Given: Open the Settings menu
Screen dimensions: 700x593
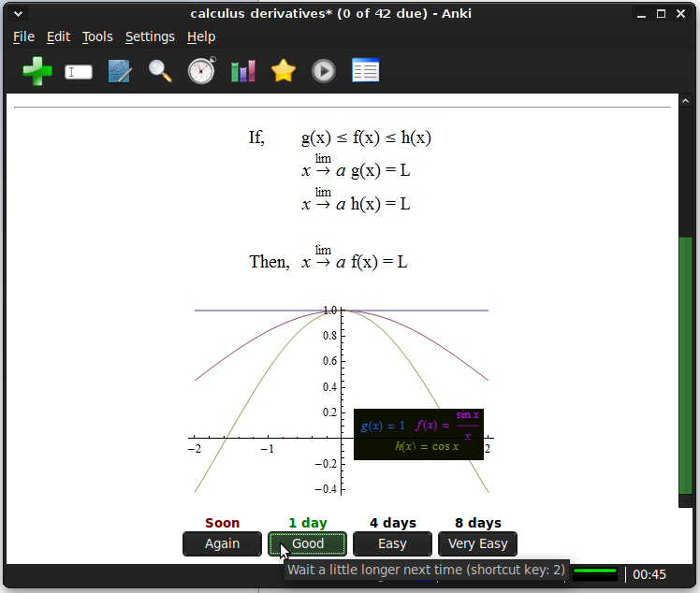Looking at the screenshot, I should tap(150, 36).
